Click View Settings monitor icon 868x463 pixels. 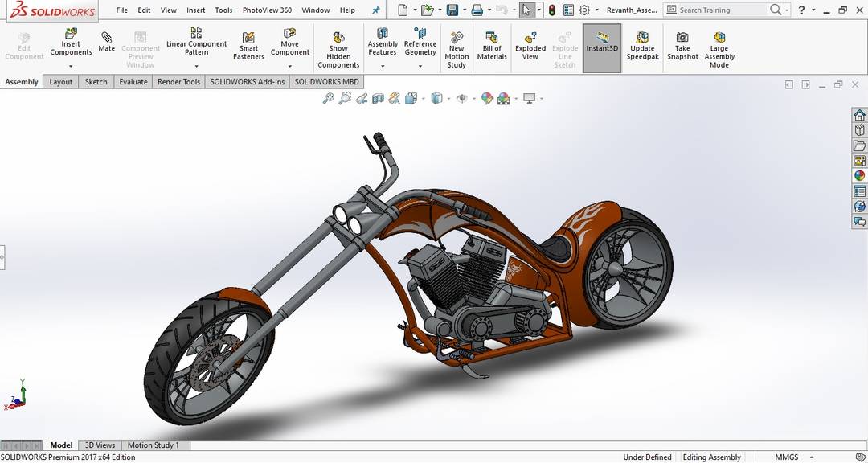(529, 99)
